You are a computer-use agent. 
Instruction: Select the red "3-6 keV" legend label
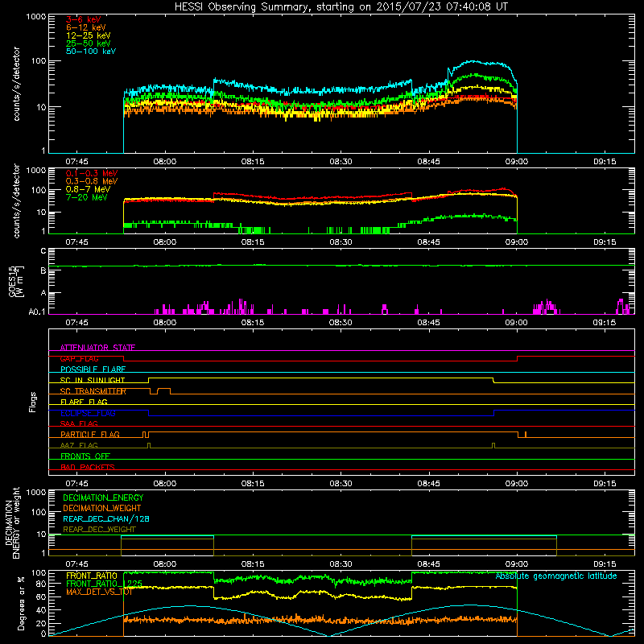click(84, 19)
